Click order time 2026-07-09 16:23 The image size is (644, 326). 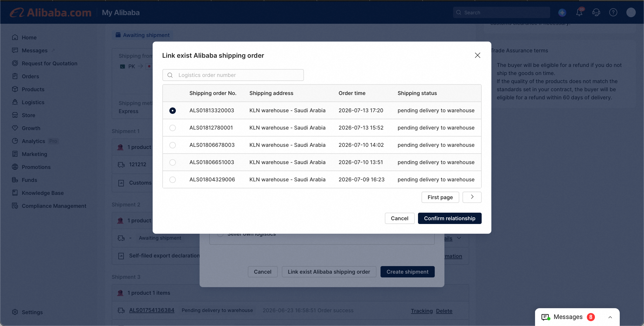(362, 179)
